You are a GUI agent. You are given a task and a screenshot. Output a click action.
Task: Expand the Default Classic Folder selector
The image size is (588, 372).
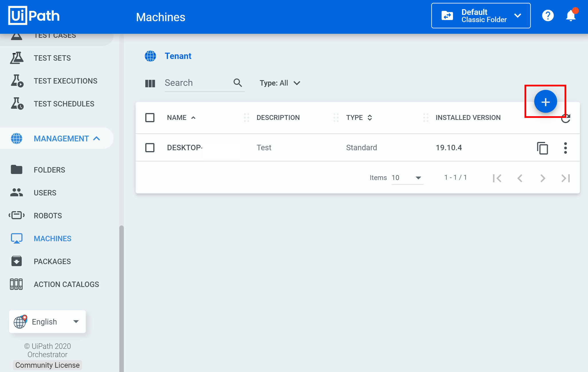click(x=481, y=16)
